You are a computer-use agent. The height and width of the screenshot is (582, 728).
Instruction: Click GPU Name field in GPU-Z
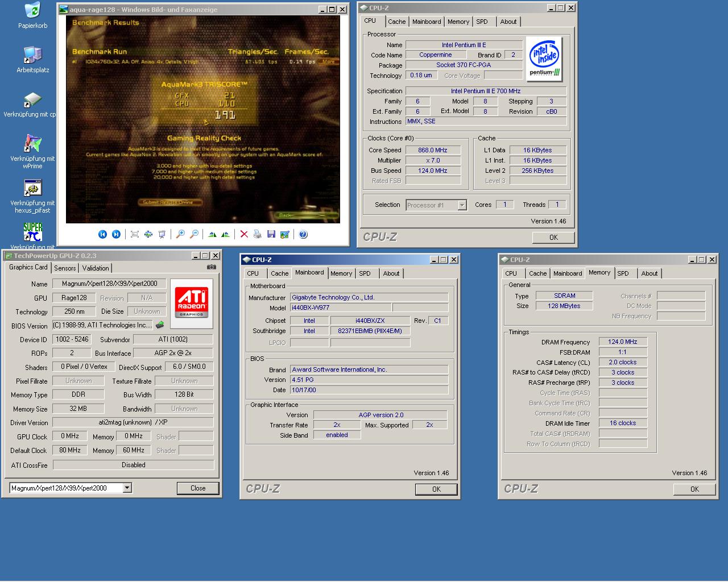(x=110, y=284)
